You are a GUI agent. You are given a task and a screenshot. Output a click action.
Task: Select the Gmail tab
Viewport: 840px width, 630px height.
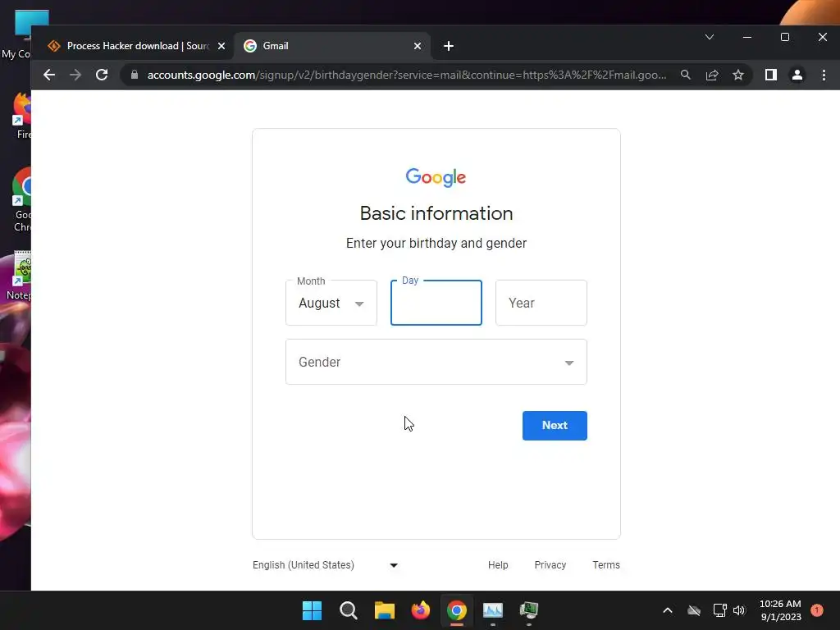point(332,46)
